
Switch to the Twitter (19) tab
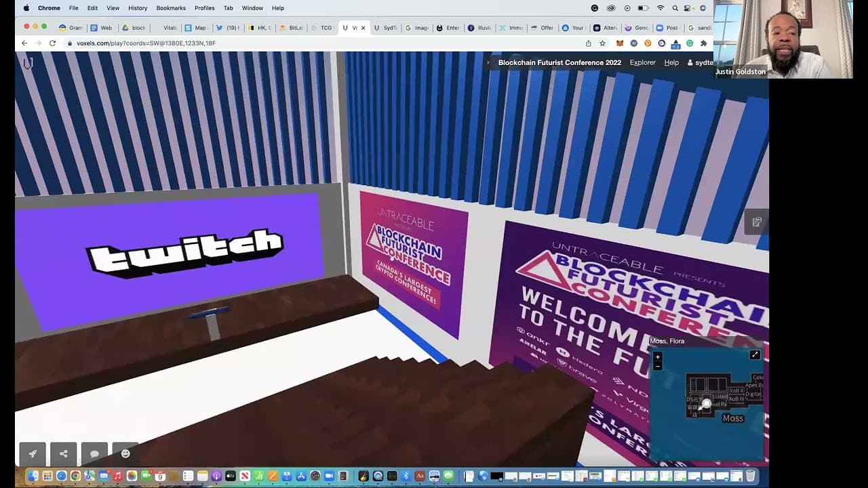pos(227,28)
